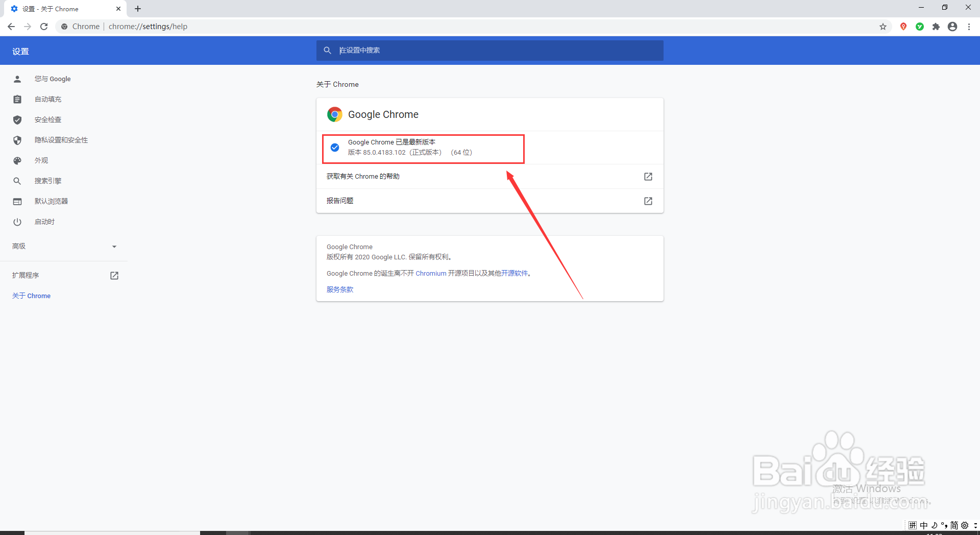Click the IME moon icon
The height and width of the screenshot is (535, 980).
click(x=934, y=525)
